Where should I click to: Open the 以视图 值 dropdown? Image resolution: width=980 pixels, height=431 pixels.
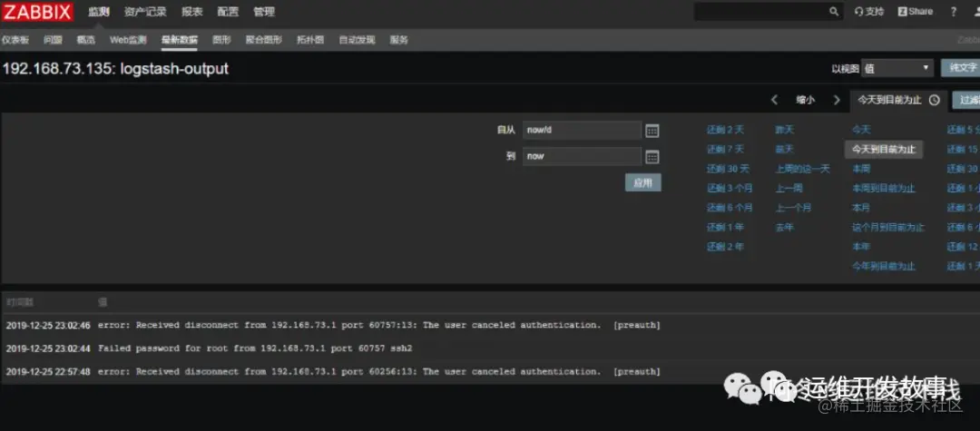(x=897, y=68)
